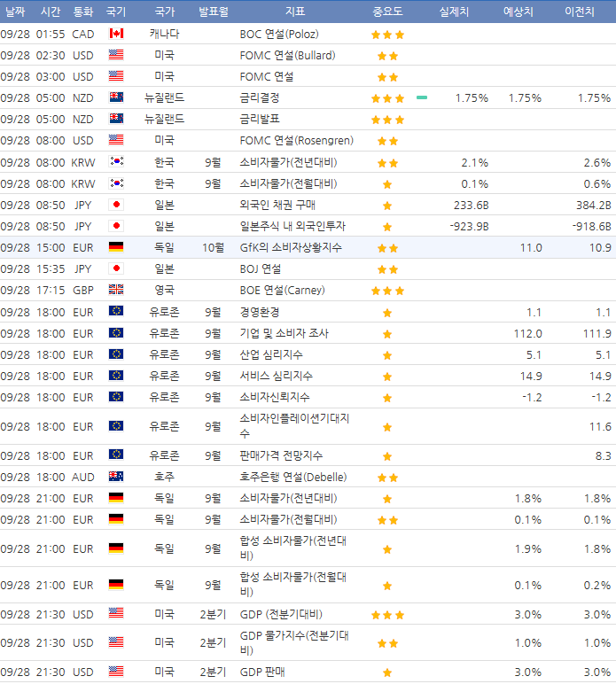Click the 중요도 column header

387,12
